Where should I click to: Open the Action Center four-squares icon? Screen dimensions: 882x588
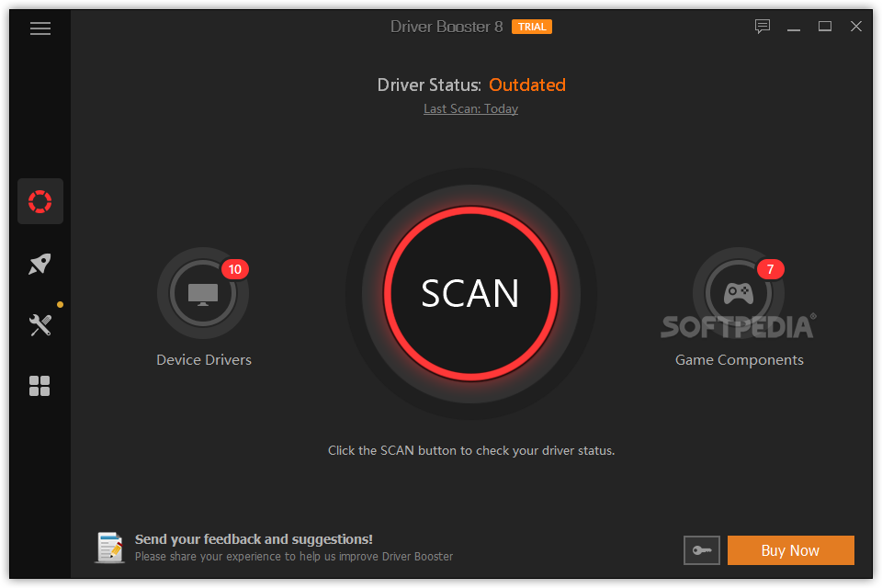(x=40, y=386)
